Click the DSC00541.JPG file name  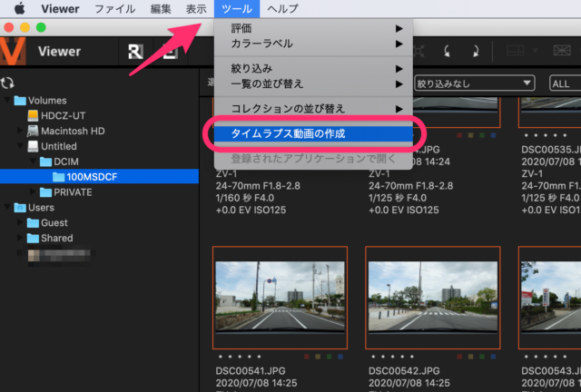click(x=251, y=371)
